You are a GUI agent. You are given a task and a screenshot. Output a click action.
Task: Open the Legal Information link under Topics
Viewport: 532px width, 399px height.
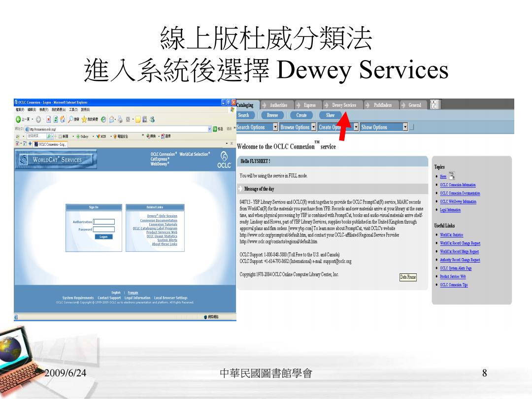pos(450,210)
